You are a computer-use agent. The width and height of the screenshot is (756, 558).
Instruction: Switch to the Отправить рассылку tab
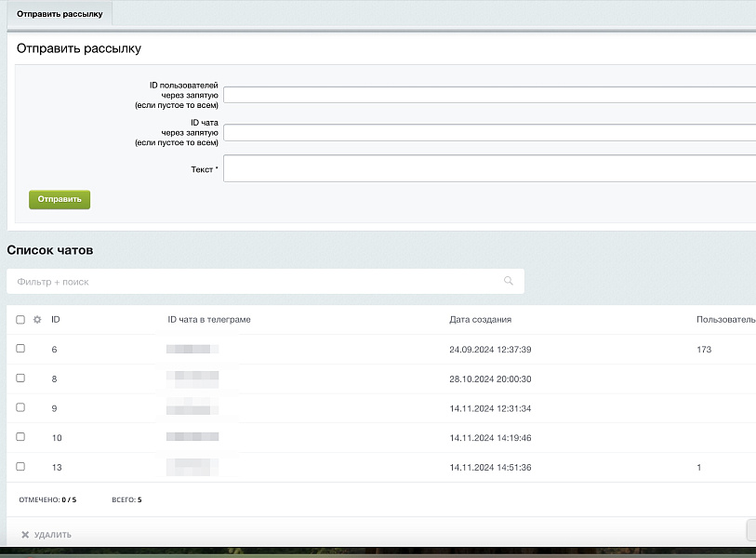pyautogui.click(x=60, y=14)
